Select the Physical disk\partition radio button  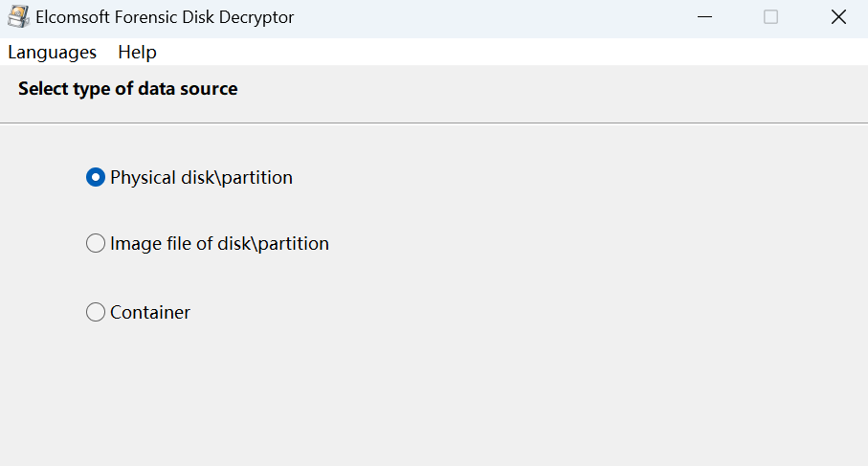tap(96, 177)
